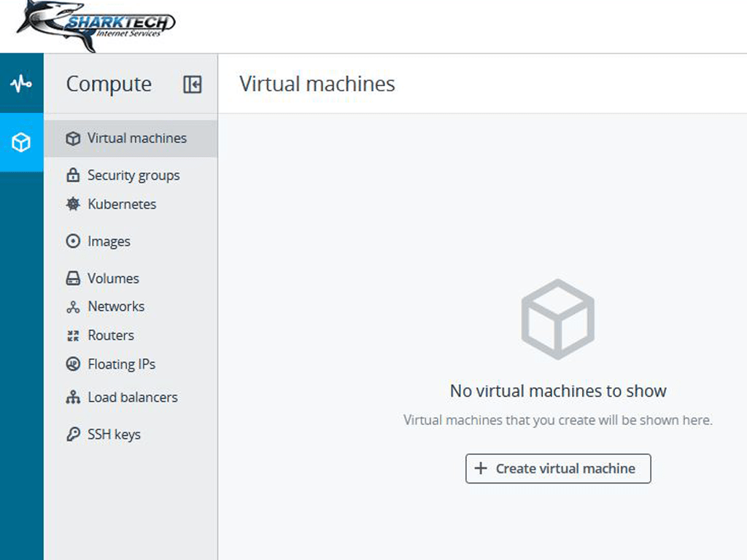The width and height of the screenshot is (747, 560).
Task: Click the Sharktech logo
Action: [96, 26]
